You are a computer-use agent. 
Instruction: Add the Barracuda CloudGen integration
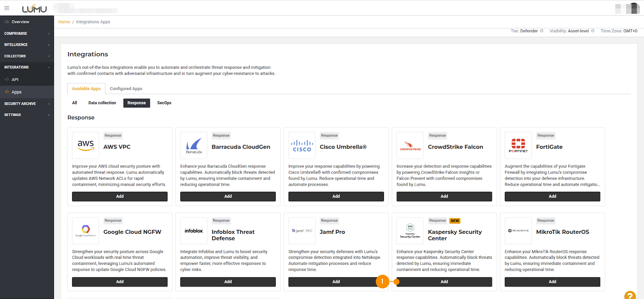tap(228, 197)
